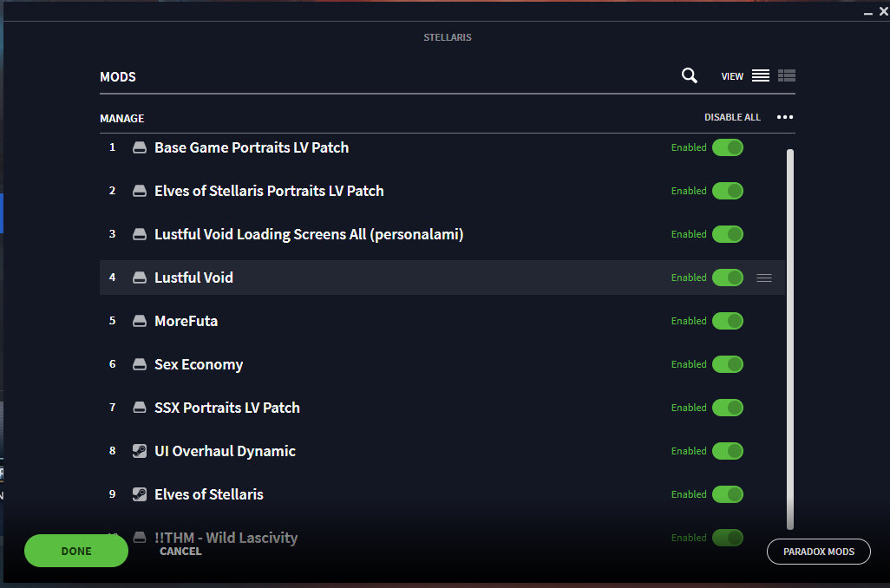Click the Done button

click(x=76, y=551)
